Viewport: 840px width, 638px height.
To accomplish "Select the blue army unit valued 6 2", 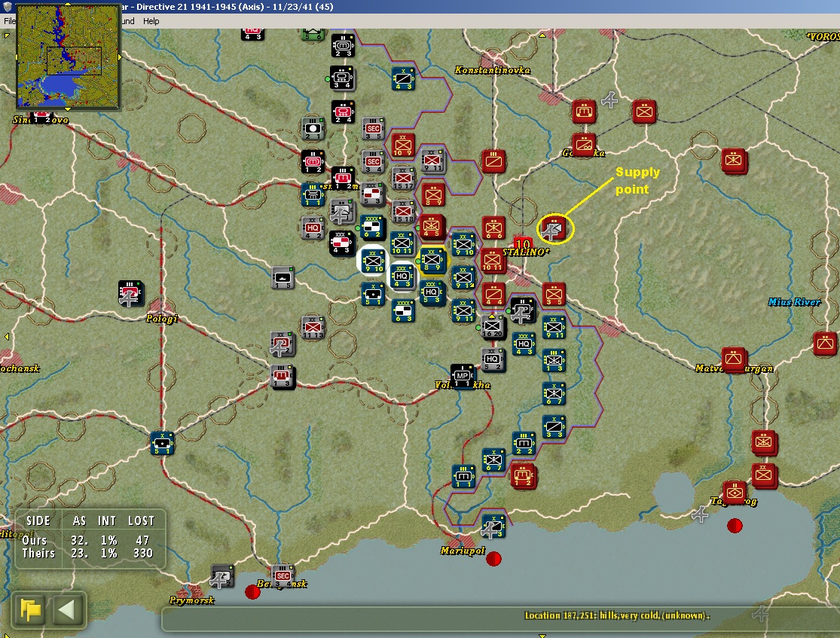I will [372, 227].
